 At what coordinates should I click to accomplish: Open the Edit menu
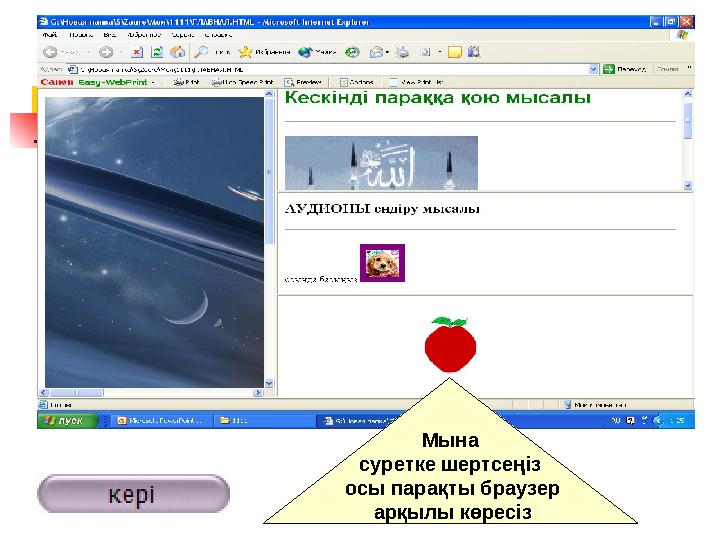coord(81,35)
